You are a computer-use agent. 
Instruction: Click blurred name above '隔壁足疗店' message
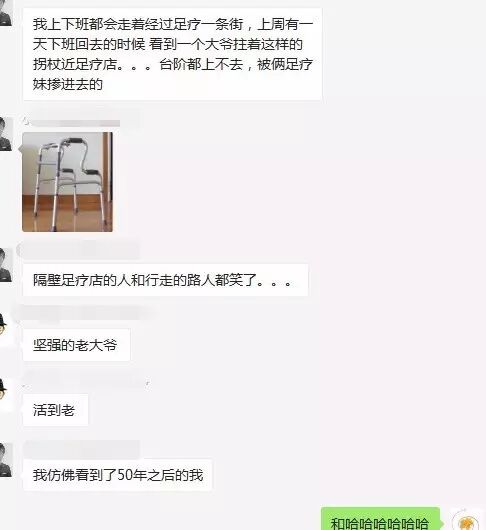(x=78, y=250)
